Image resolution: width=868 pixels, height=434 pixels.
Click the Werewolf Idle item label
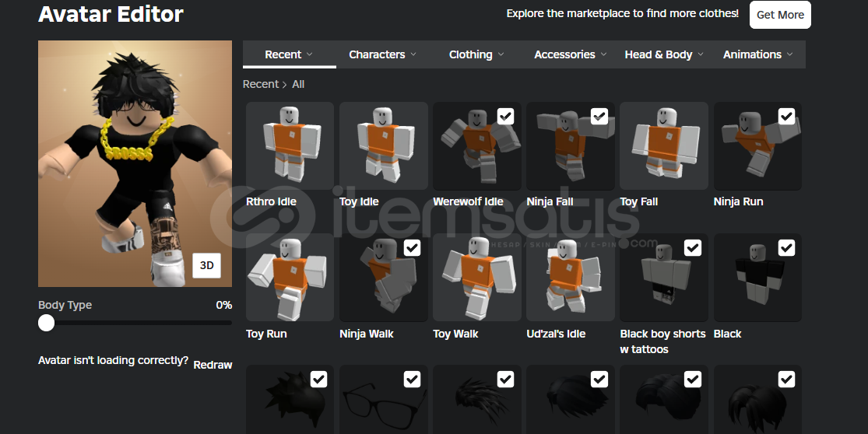[469, 201]
